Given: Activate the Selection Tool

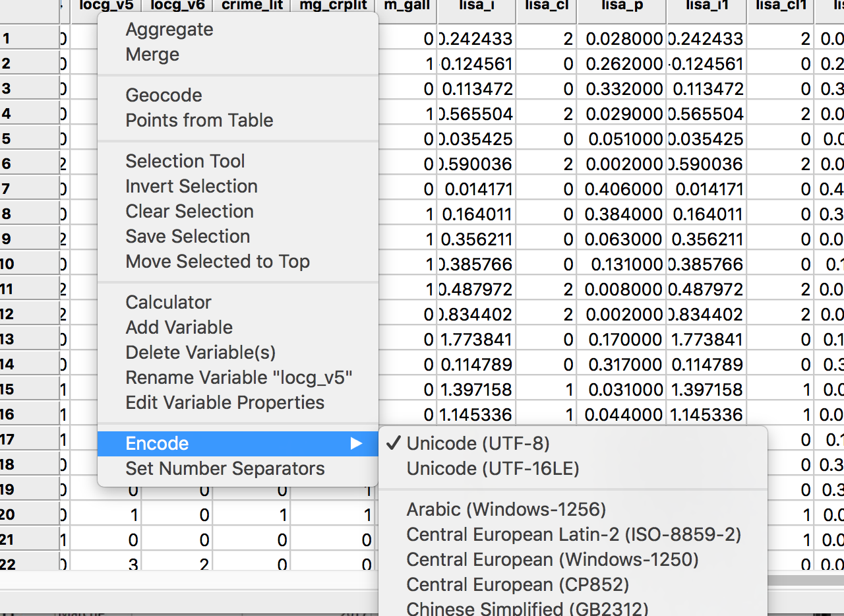Looking at the screenshot, I should (x=185, y=161).
